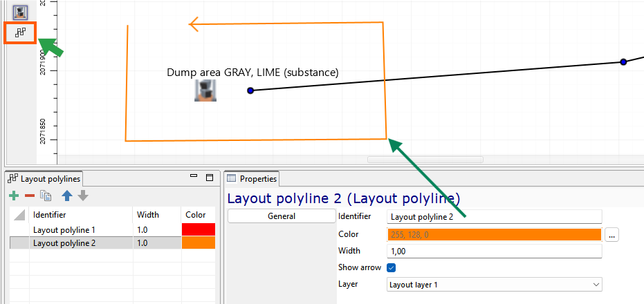
Task: Open the Properties tab
Action: click(x=252, y=178)
